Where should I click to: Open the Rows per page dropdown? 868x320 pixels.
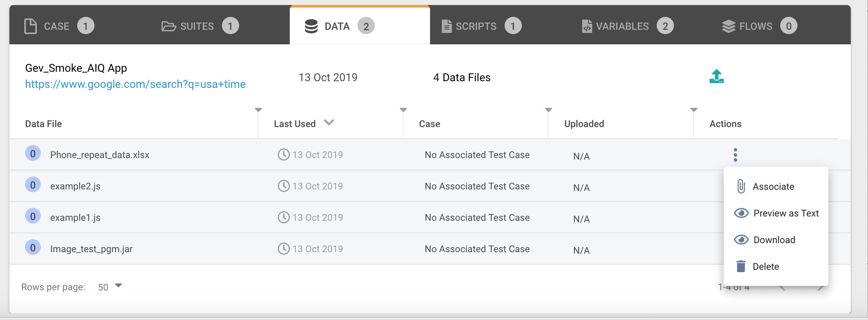tap(118, 286)
